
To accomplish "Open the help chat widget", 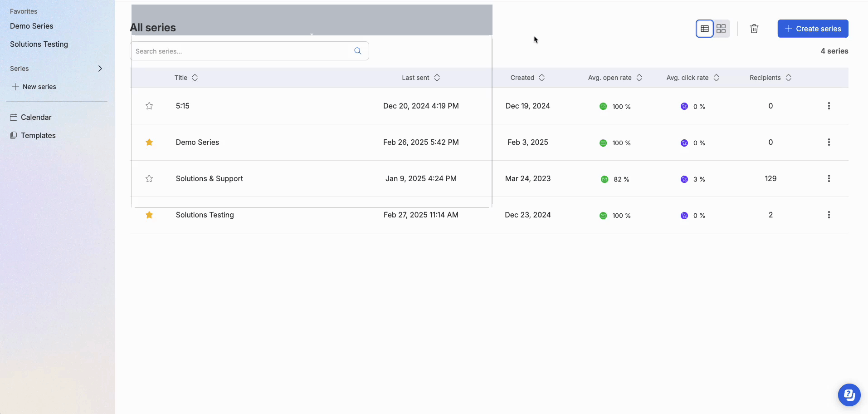I will pyautogui.click(x=849, y=395).
